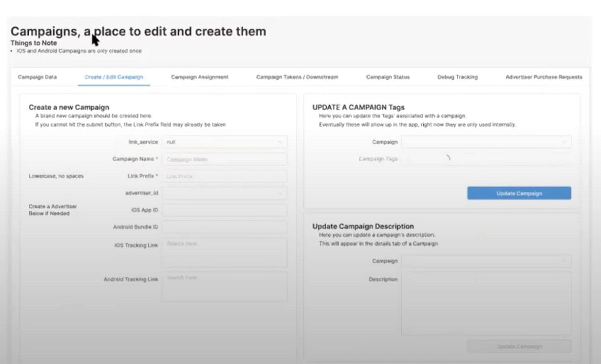
Task: Click the Description text area
Action: click(x=486, y=303)
